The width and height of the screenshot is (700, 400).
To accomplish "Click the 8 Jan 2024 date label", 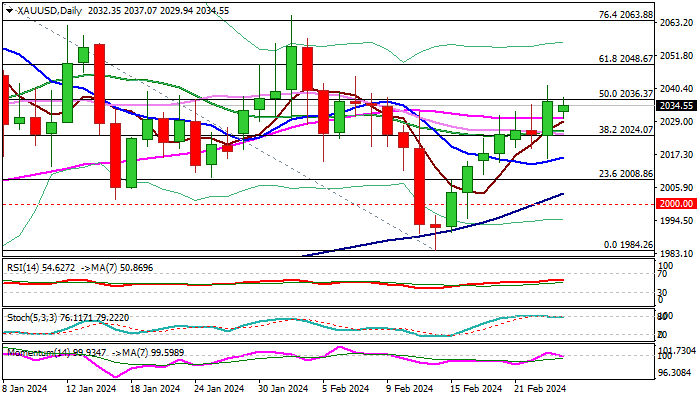I will [27, 390].
